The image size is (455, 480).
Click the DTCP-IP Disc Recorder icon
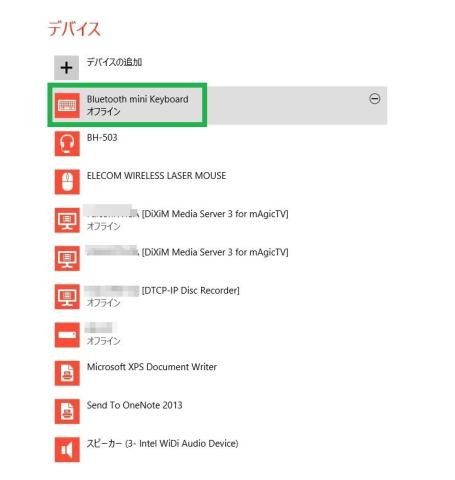tap(67, 297)
